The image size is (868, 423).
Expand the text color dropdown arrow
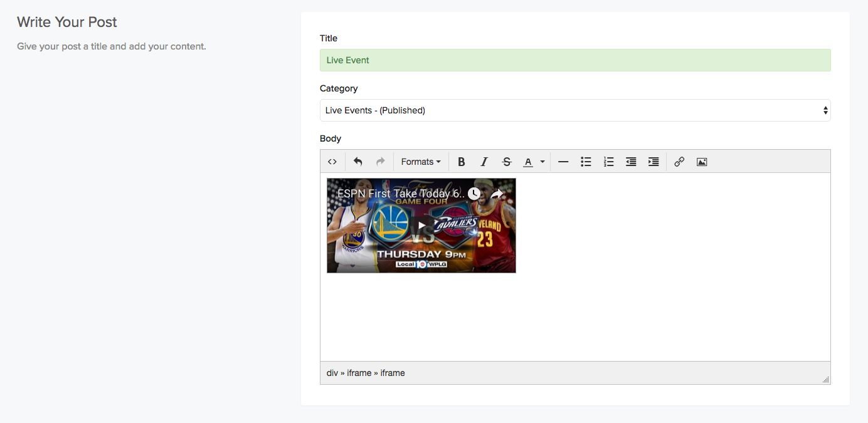tap(542, 162)
